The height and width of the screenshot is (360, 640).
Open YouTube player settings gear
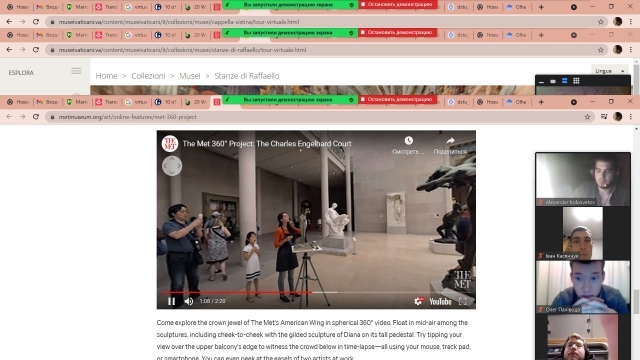[418, 301]
